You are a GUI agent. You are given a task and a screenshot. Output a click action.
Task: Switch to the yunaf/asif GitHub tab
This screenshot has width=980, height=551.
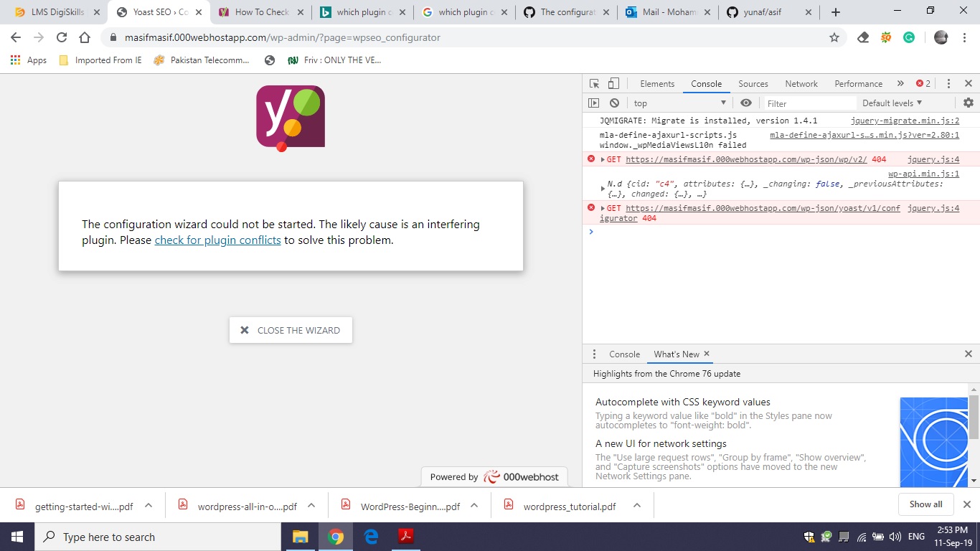pyautogui.click(x=770, y=12)
